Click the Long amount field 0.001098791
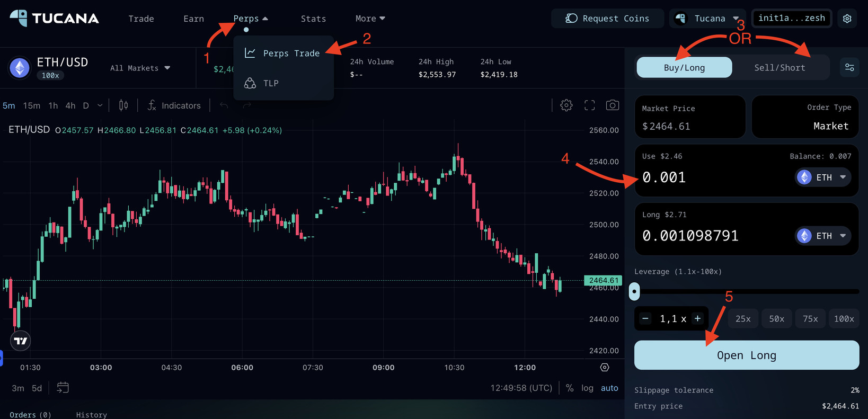868x419 pixels. (690, 235)
